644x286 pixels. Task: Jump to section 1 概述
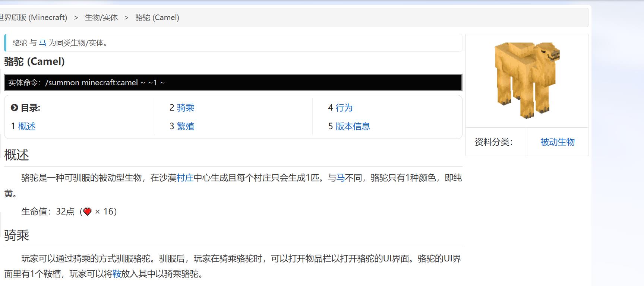[x=27, y=126]
